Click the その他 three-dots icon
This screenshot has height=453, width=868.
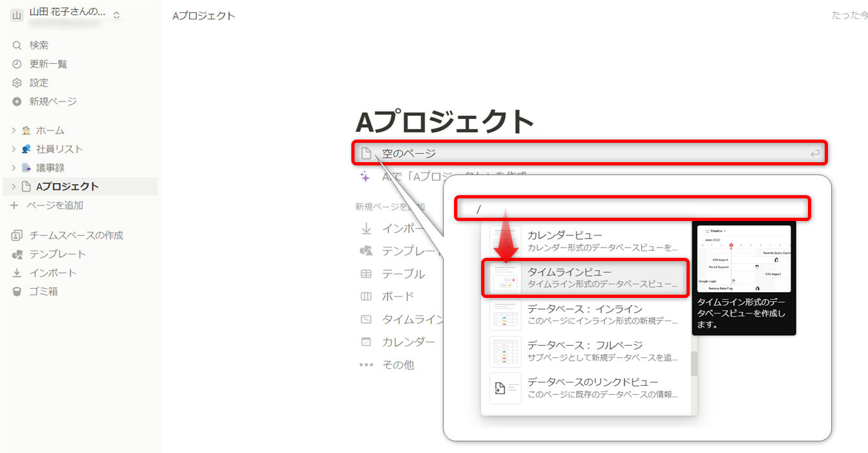(x=366, y=364)
